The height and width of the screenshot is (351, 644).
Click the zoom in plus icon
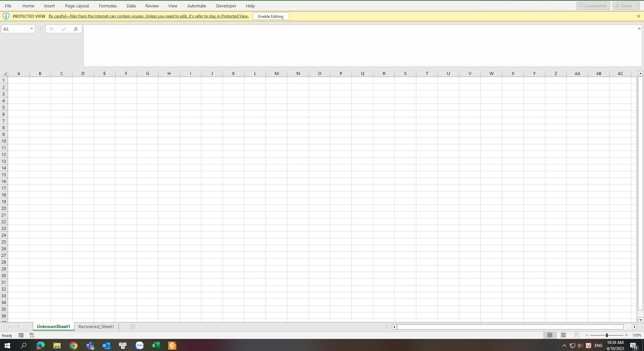(x=626, y=335)
